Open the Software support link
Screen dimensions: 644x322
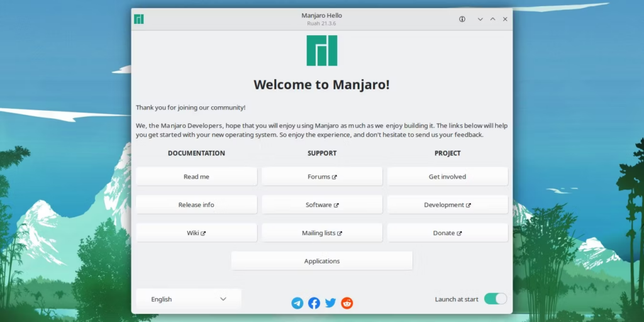322,204
